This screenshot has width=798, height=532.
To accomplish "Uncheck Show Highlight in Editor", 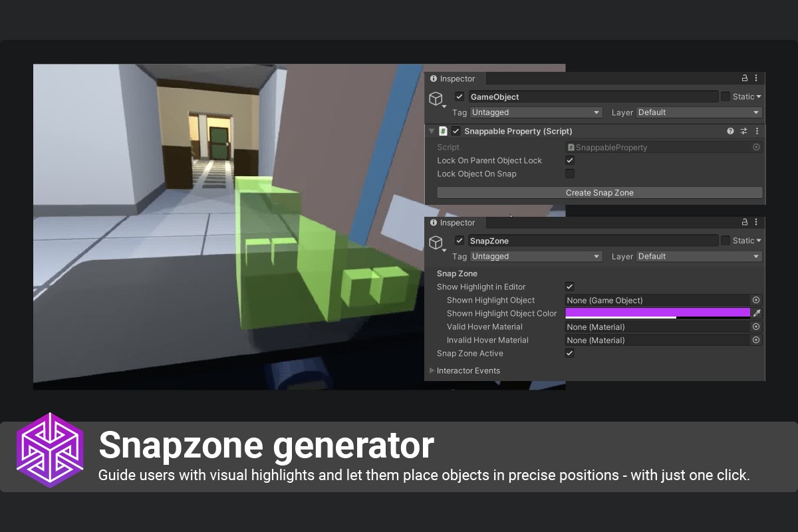I will point(570,287).
